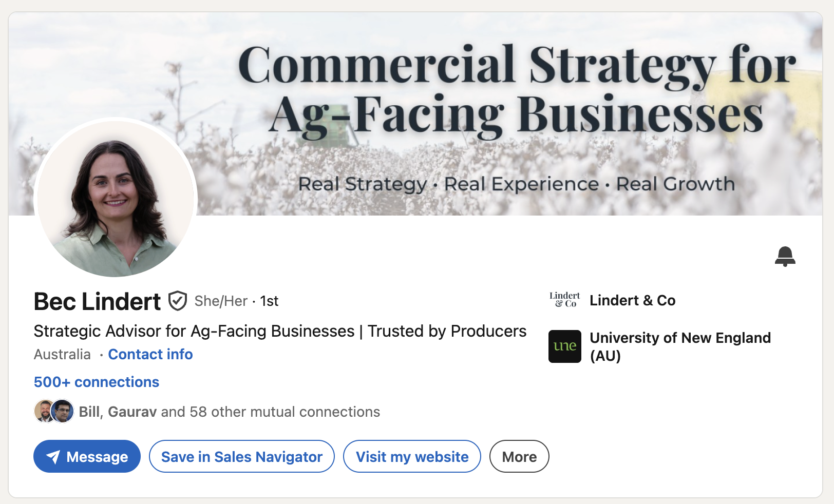Viewport: 834px width, 504px height.
Task: Click the 1st degree connection label
Action: pos(269,301)
